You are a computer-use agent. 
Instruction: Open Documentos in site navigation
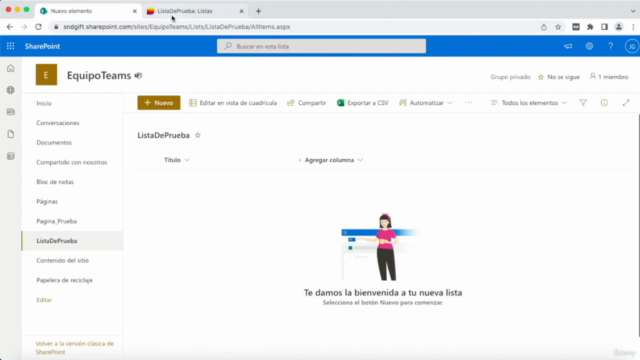point(54,142)
